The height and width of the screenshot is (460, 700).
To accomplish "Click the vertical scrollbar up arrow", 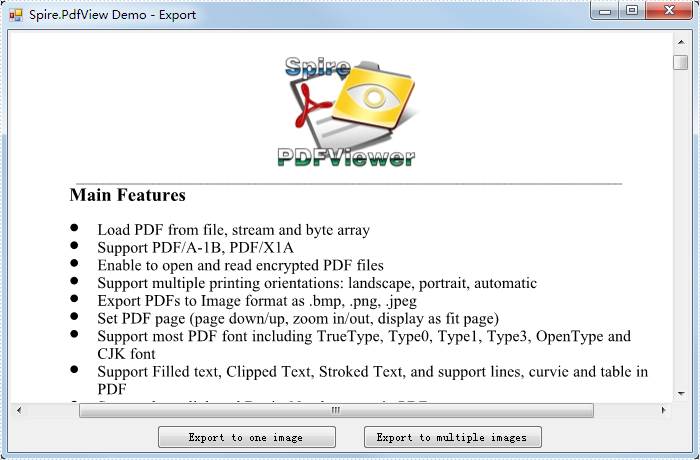I will [681, 42].
